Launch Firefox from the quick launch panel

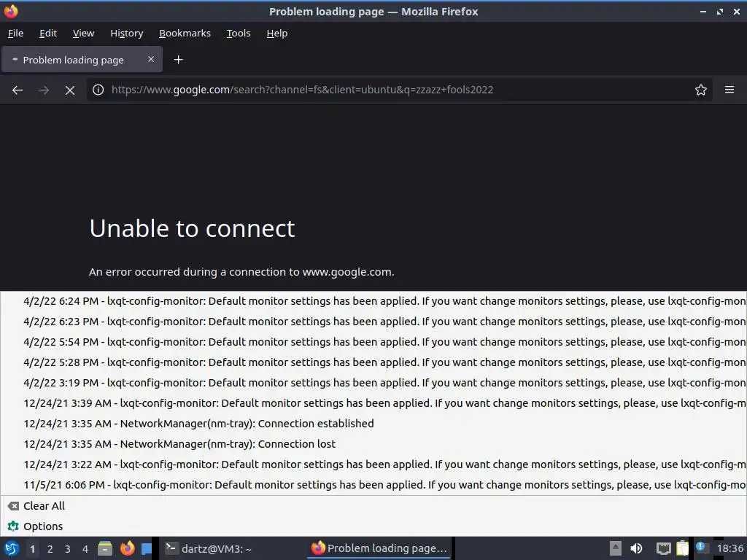point(127,548)
